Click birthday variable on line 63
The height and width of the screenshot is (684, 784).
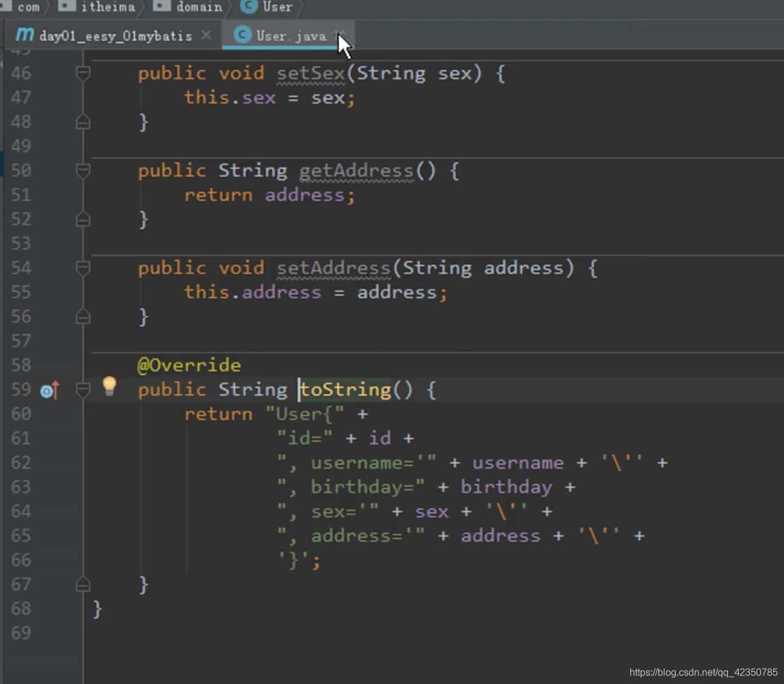(506, 487)
